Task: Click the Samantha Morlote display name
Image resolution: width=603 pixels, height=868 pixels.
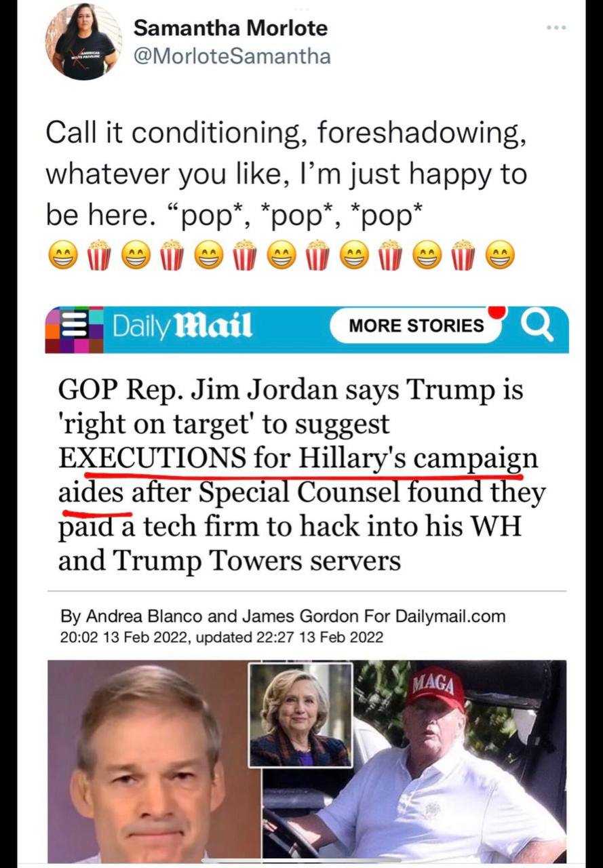Action: pos(231,28)
